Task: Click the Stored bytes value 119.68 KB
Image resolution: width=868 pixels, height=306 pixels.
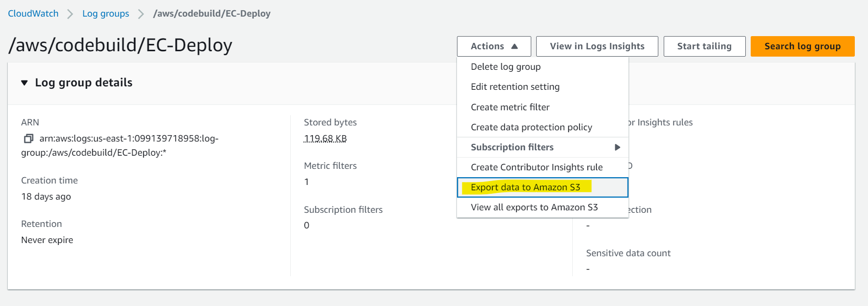Action: (325, 139)
